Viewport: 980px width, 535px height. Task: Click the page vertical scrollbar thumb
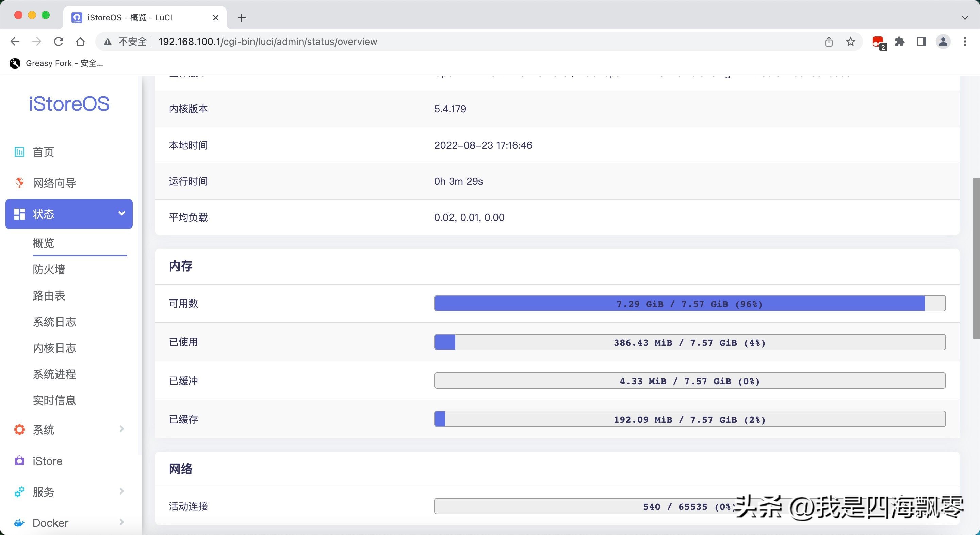[976, 258]
